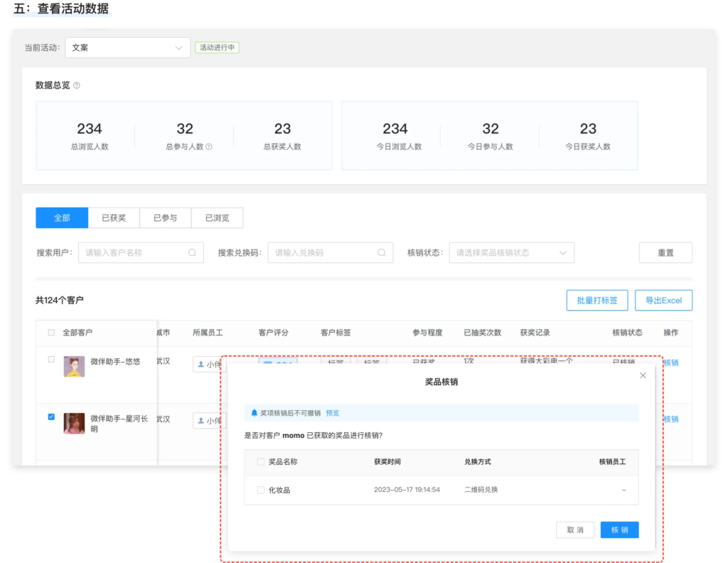Check the 化妆品 prize checkbox

[x=260, y=490]
